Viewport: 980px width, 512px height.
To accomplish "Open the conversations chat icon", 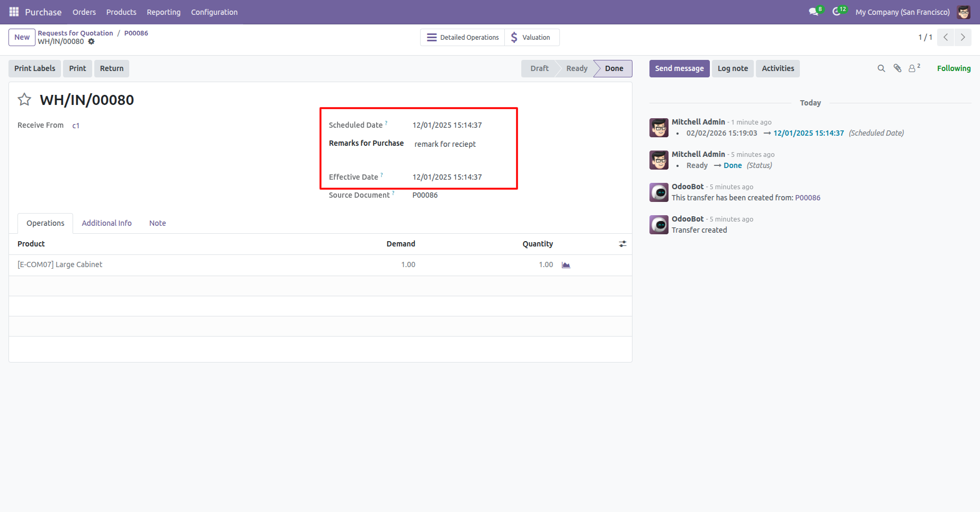I will [x=814, y=12].
